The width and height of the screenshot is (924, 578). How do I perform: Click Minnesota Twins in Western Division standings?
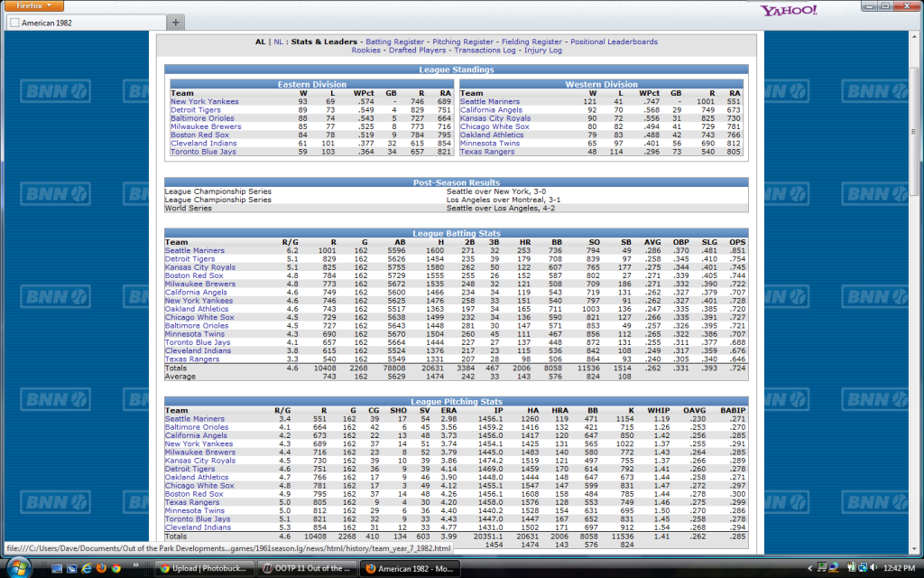pyautogui.click(x=490, y=144)
